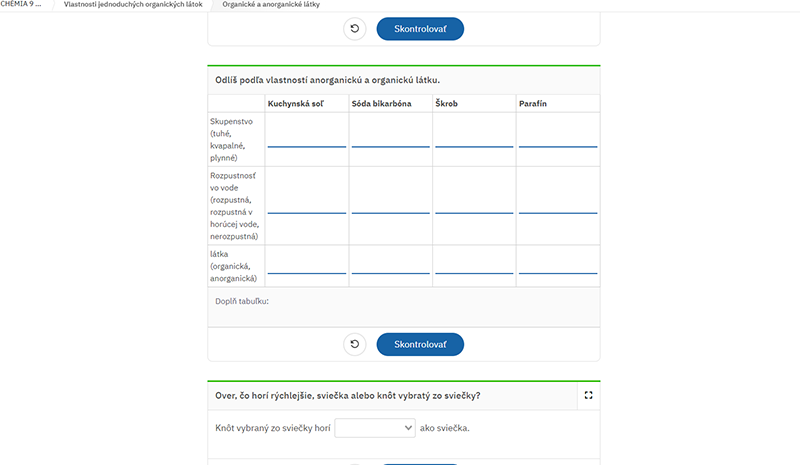Screen dimensions: 800x465
Task: Click the 'Skupenstvo (tuhé, kvapalné, plynné)' row label
Action: [x=232, y=139]
